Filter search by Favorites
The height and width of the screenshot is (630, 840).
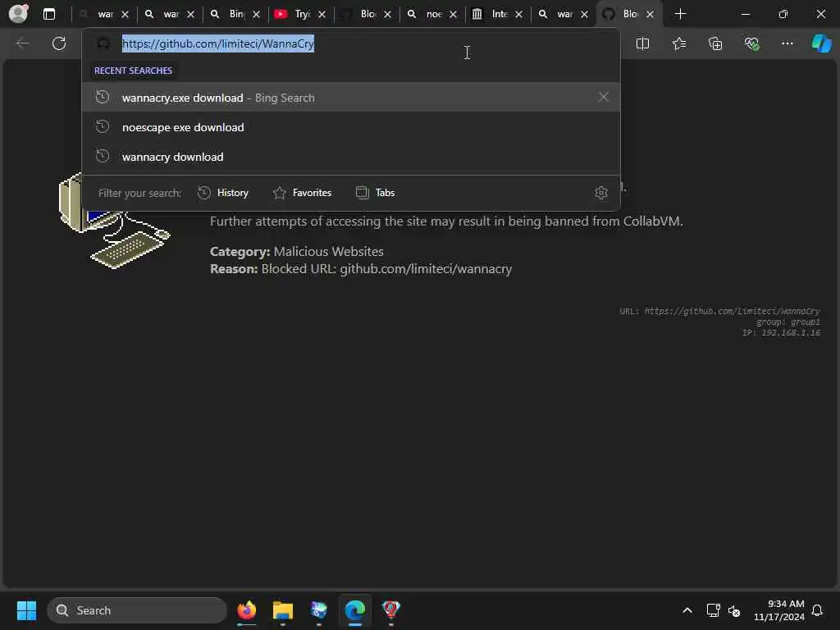302,192
